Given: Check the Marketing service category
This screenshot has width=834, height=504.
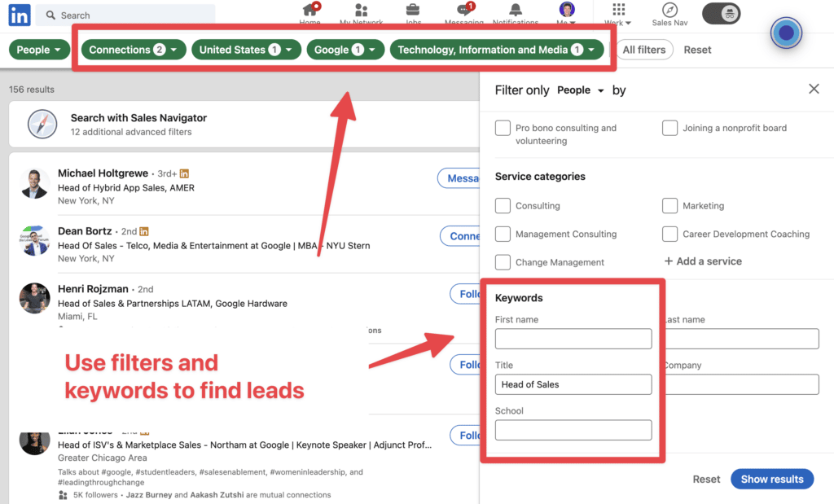Looking at the screenshot, I should (x=669, y=206).
